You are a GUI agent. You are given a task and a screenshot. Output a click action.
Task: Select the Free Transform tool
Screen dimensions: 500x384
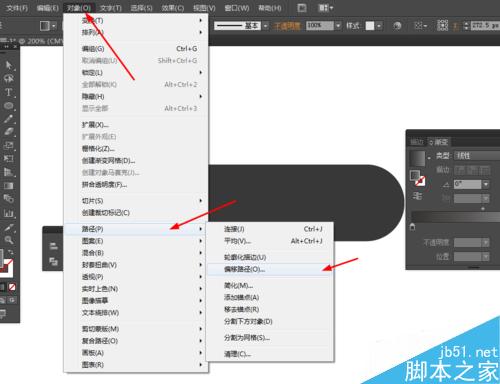9,159
